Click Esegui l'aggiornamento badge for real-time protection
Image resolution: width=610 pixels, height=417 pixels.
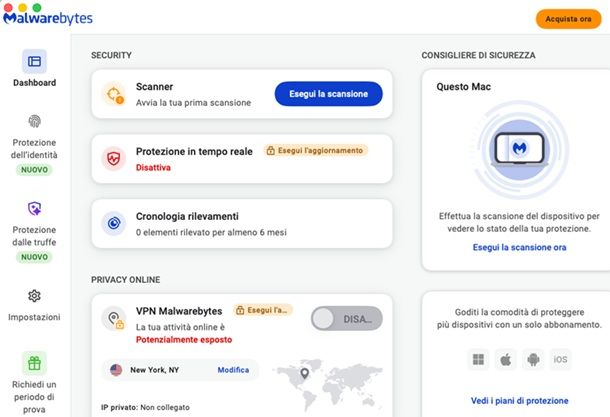[316, 151]
